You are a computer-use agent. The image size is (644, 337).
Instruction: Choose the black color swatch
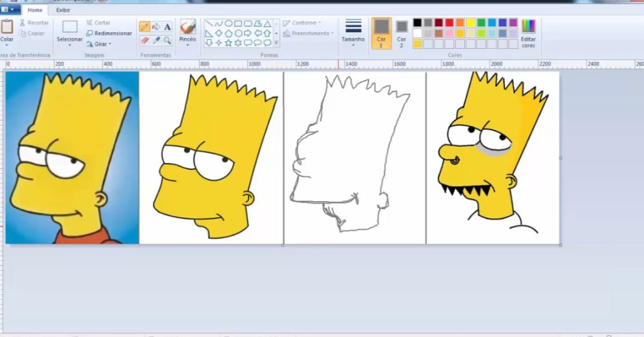pos(417,23)
